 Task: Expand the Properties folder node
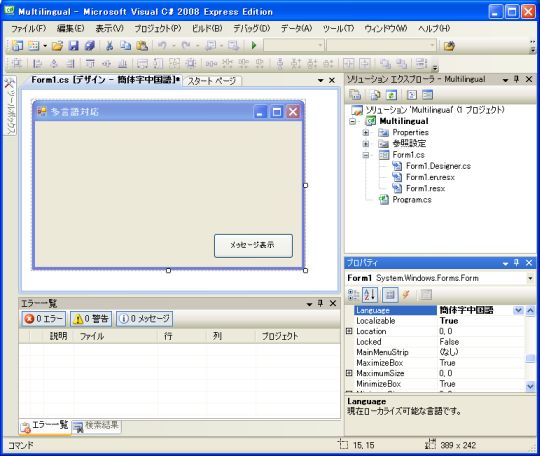click(x=366, y=133)
